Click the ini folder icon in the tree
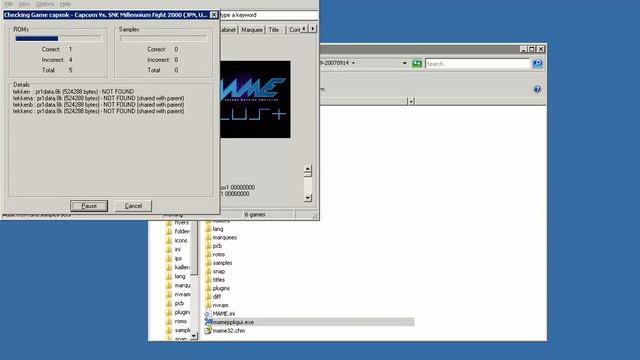This screenshot has height=360, width=640. 169,249
